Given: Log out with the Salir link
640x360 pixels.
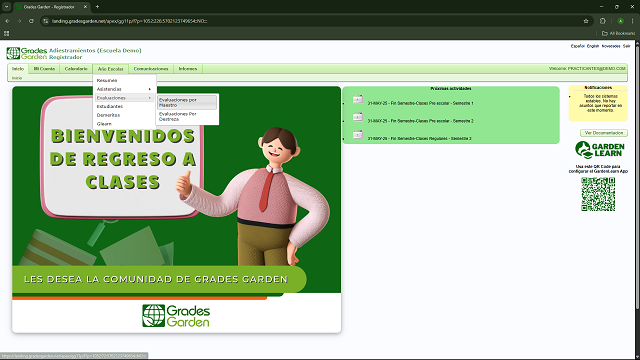Looking at the screenshot, I should [627, 46].
